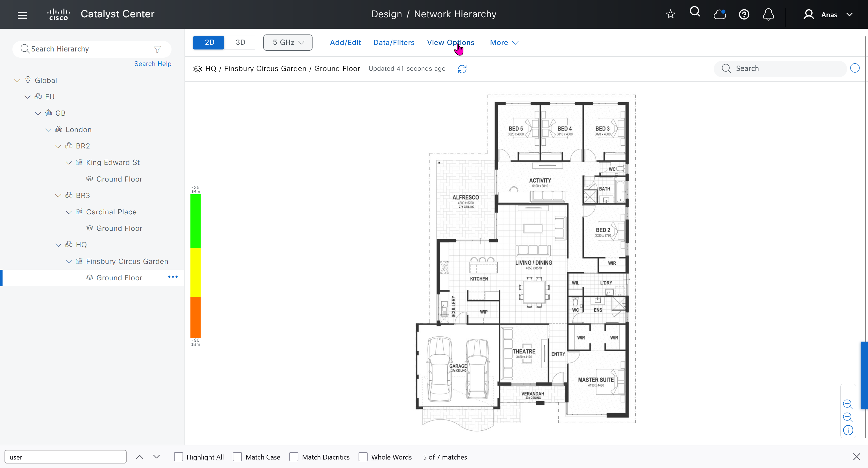Viewport: 868px width, 468px height.
Task: Enable the Highlight All checkbox
Action: click(x=179, y=457)
